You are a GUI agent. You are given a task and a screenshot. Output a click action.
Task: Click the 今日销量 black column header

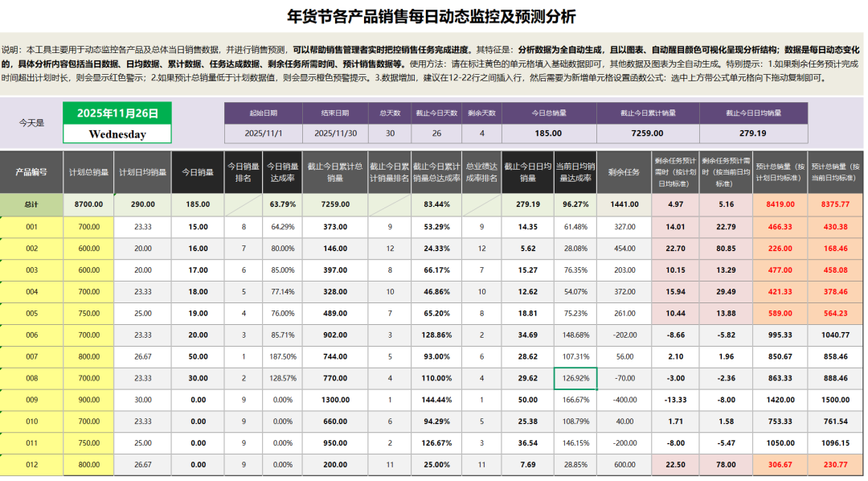(x=197, y=171)
